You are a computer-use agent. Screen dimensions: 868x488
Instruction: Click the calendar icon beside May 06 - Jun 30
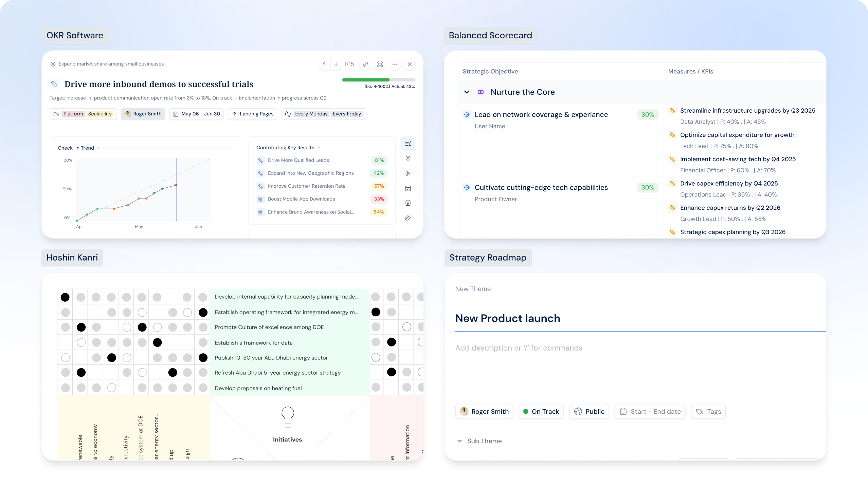[176, 114]
